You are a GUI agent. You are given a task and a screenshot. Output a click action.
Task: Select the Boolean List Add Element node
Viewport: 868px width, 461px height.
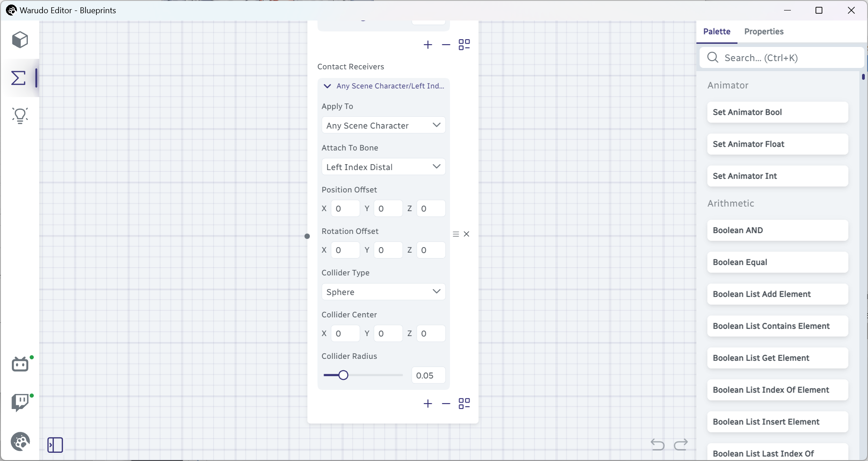(x=778, y=294)
